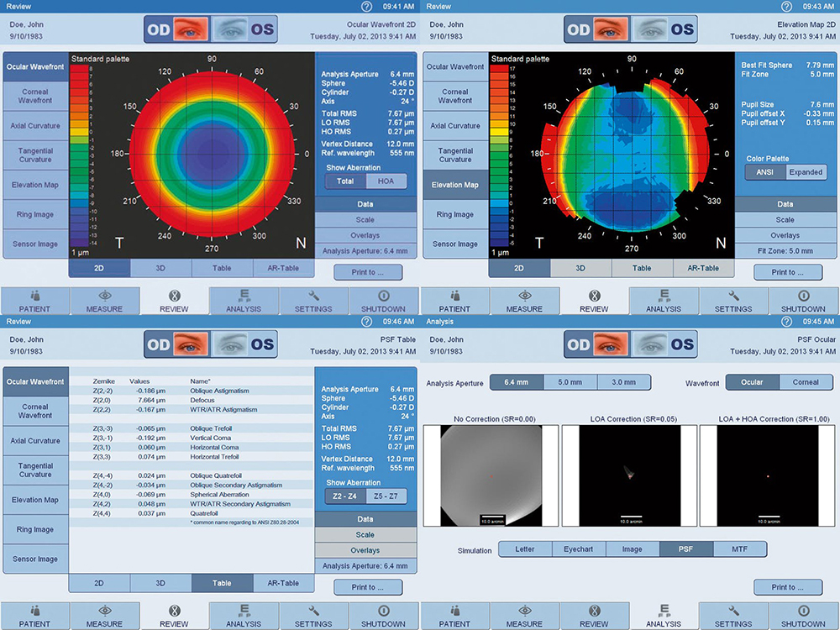The height and width of the screenshot is (630, 840).
Task: Switch Wavefront to Corneal in PSF Ocular screen
Action: pos(806,382)
